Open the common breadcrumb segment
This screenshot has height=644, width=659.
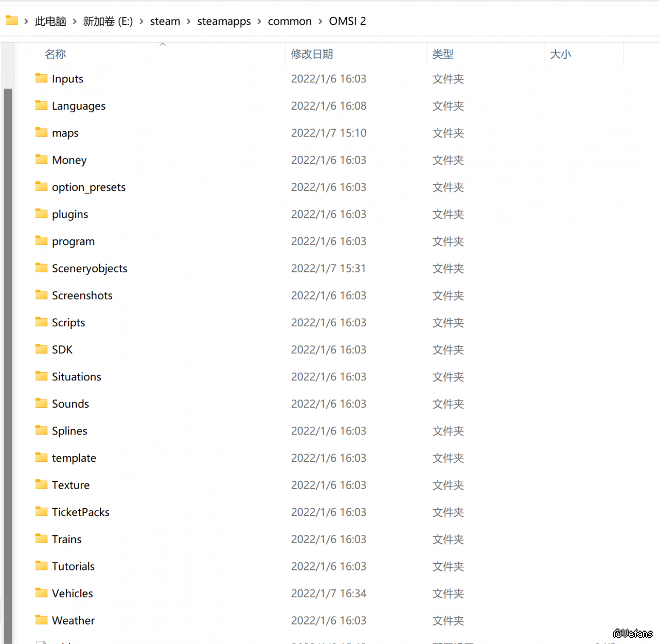click(290, 21)
